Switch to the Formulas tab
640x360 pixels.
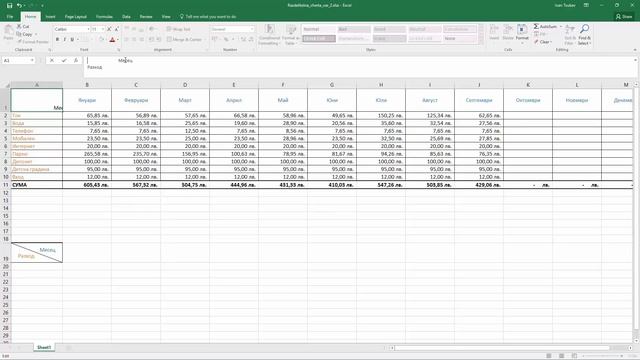(x=104, y=17)
